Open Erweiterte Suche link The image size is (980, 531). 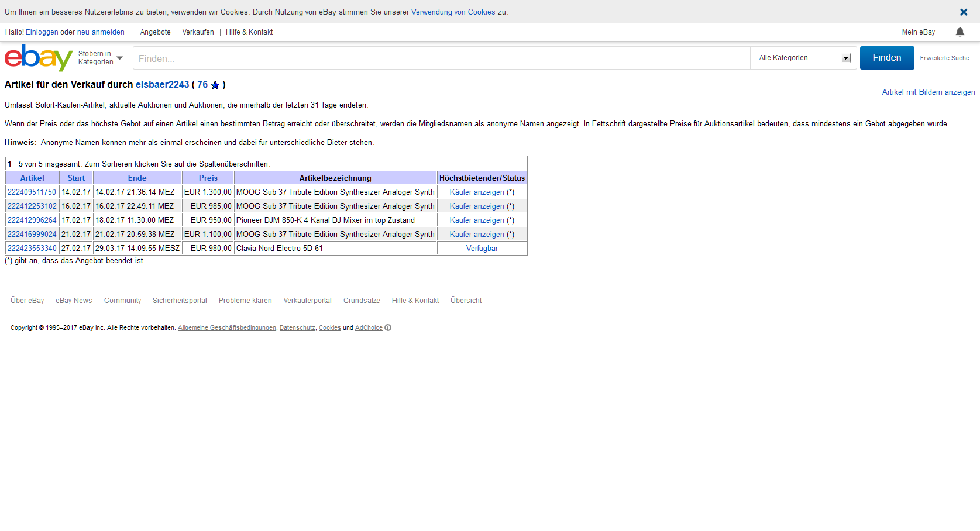[x=944, y=58]
